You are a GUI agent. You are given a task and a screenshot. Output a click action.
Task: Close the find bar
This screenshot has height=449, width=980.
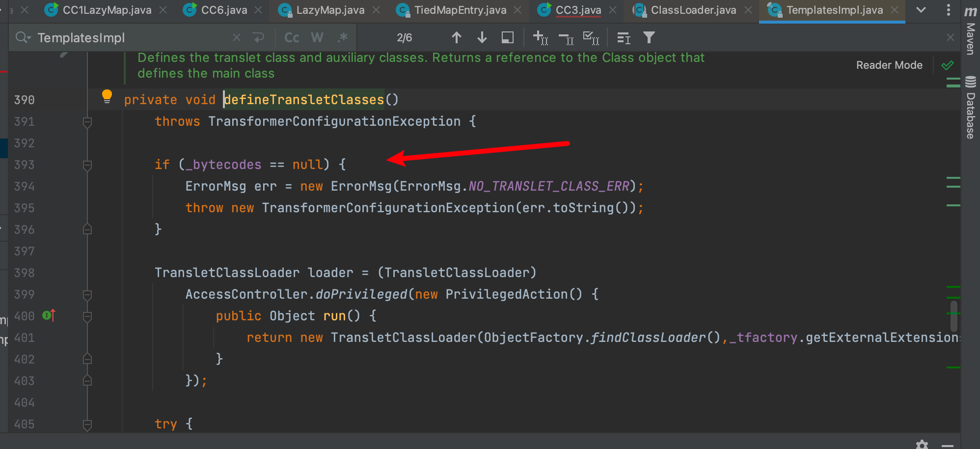(x=951, y=38)
